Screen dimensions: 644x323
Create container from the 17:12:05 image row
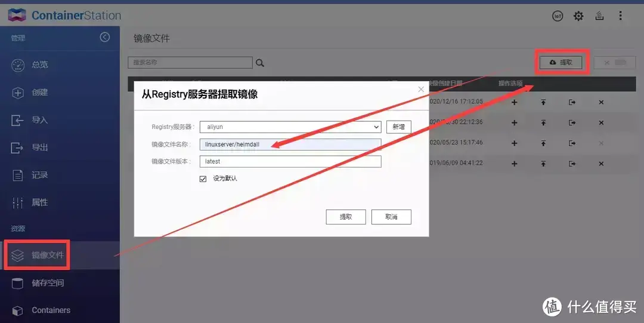514,102
